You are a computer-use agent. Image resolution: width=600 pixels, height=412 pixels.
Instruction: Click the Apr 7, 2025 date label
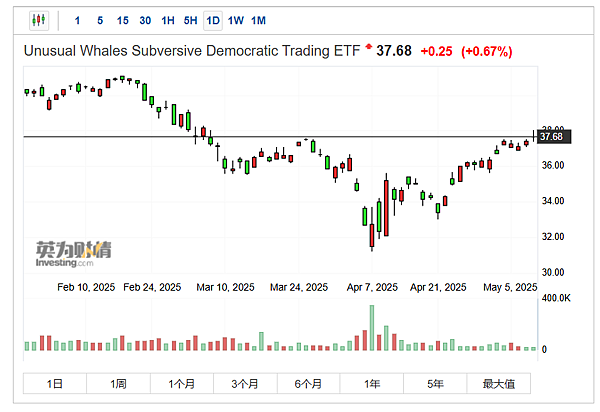coord(372,287)
